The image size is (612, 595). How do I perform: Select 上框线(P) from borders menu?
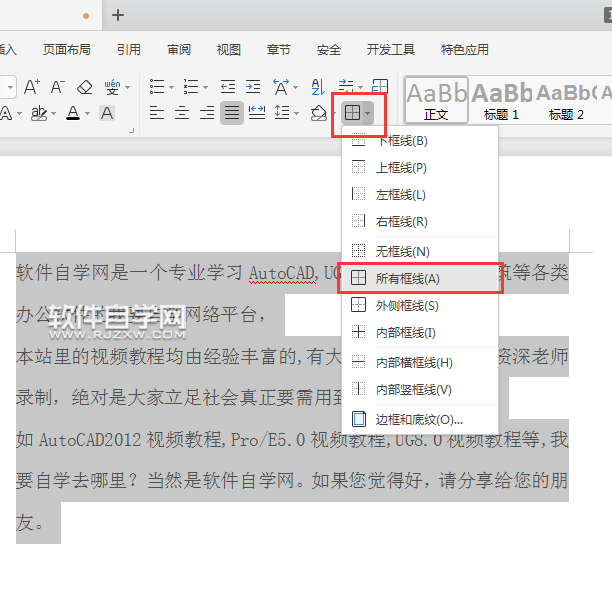click(x=420, y=167)
